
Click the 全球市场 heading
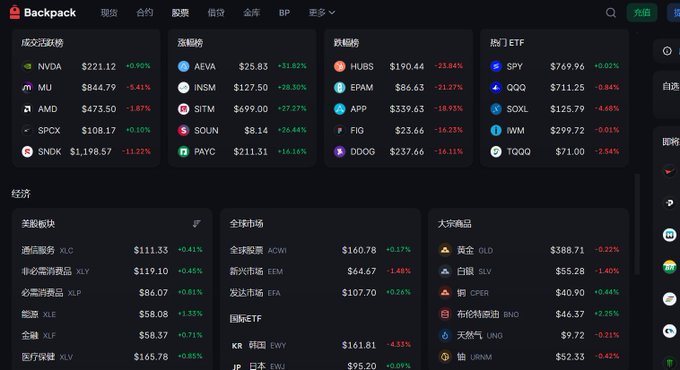(246, 224)
